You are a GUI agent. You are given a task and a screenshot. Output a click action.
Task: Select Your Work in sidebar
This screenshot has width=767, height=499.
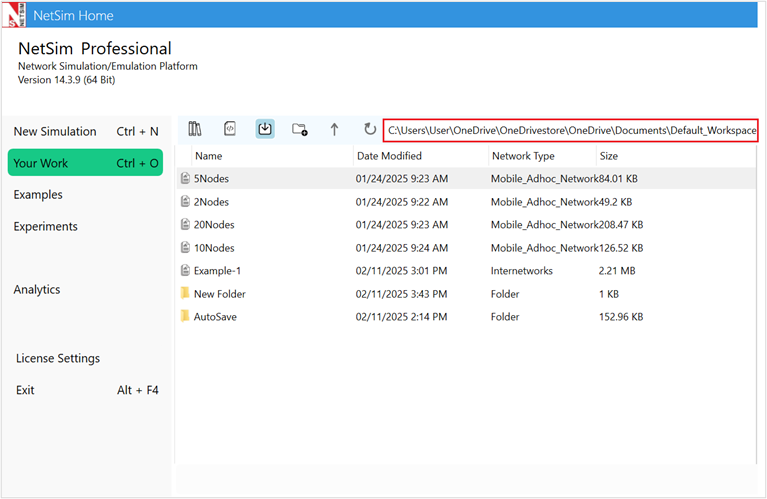[86, 163]
